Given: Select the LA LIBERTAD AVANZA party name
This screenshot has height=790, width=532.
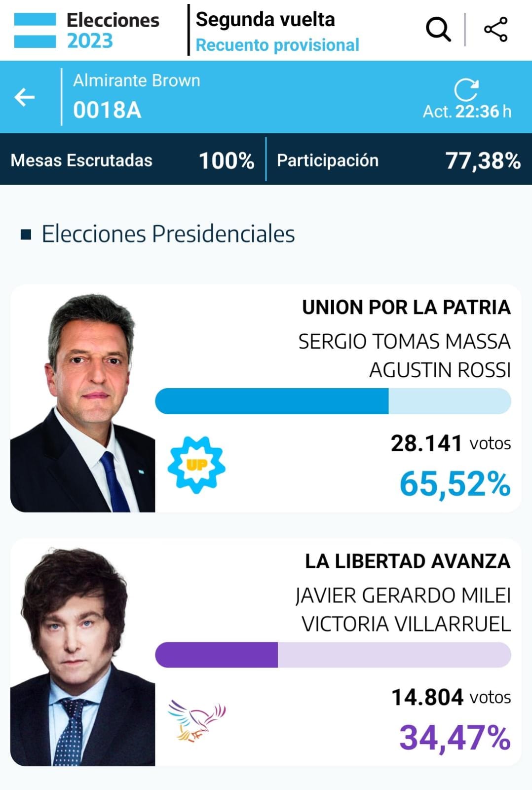Looking at the screenshot, I should [408, 561].
